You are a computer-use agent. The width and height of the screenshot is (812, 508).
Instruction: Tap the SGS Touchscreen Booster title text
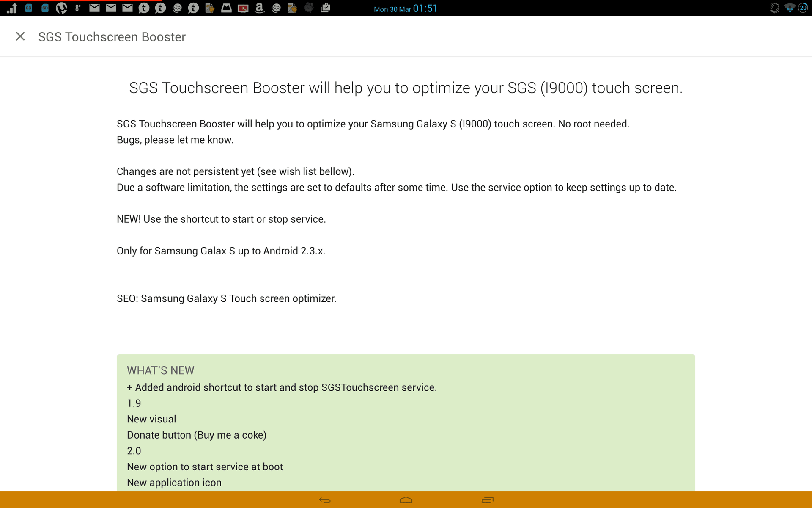(x=112, y=37)
